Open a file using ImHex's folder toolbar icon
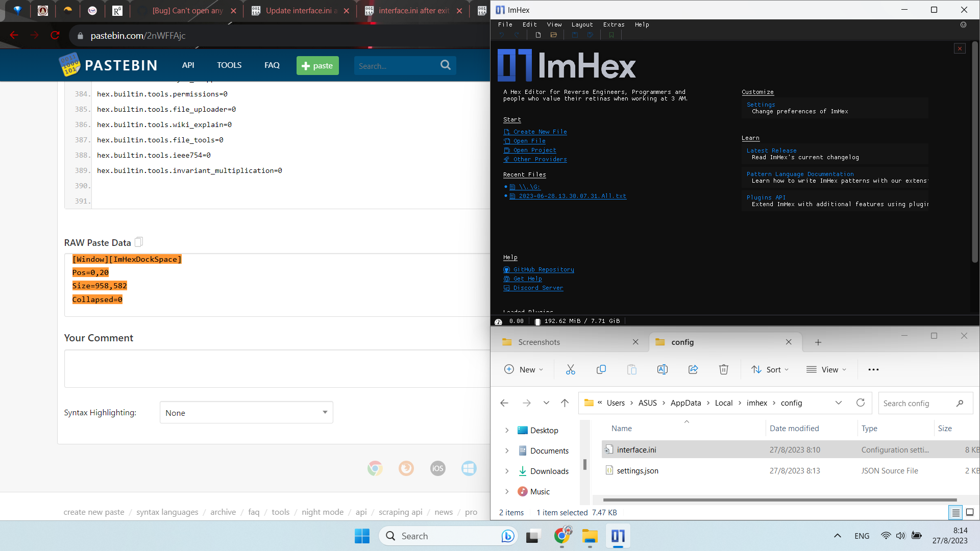Screen dimensions: 980x551 click(x=554, y=35)
